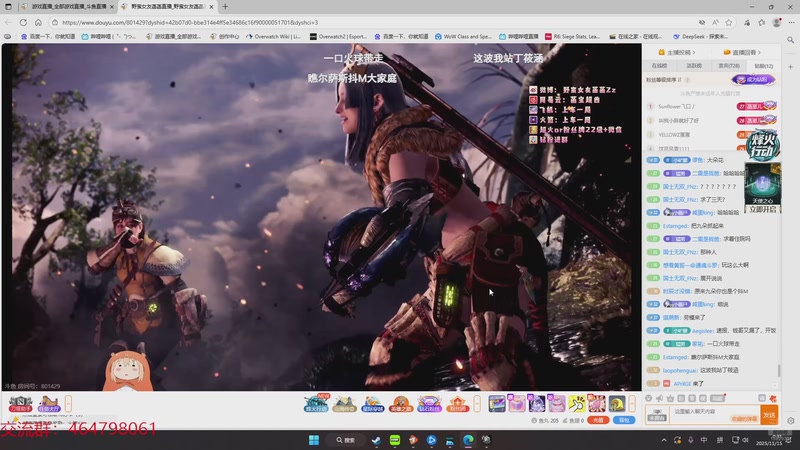
Task: Open new browser tab with plus
Action: click(x=225, y=7)
